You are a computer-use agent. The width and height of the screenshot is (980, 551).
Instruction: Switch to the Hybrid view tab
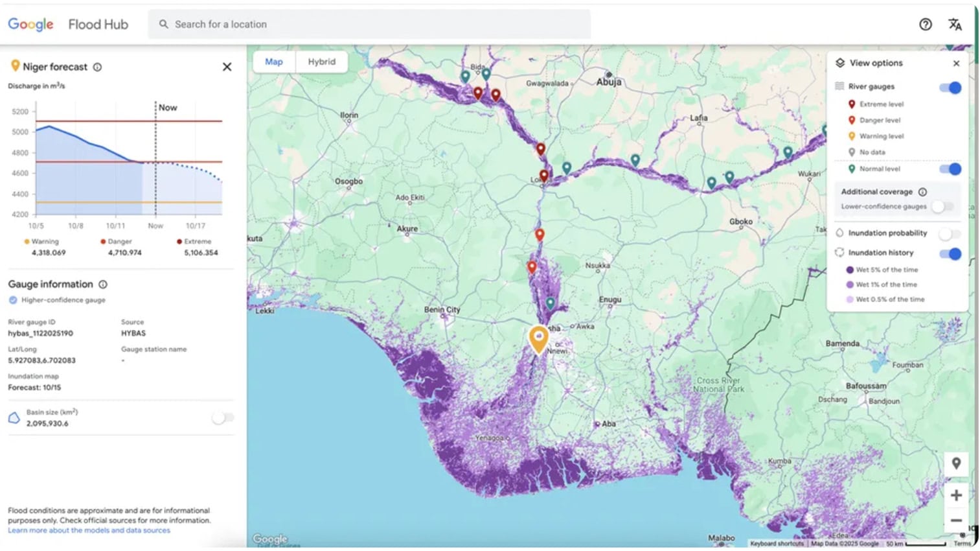coord(322,62)
